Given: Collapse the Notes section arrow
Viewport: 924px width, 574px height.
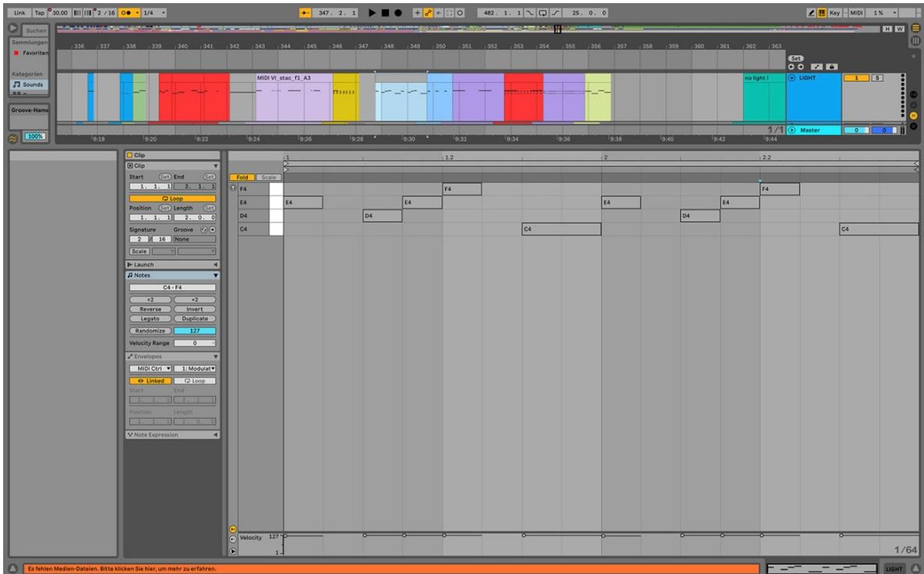Looking at the screenshot, I should (x=215, y=276).
